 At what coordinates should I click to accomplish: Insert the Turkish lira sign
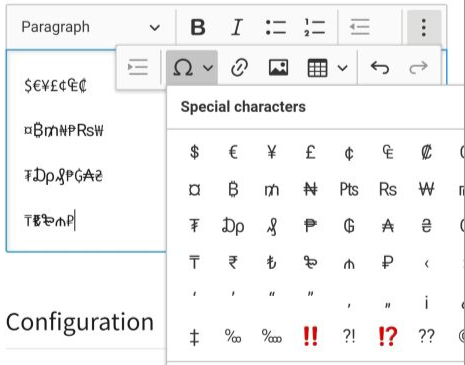272,263
